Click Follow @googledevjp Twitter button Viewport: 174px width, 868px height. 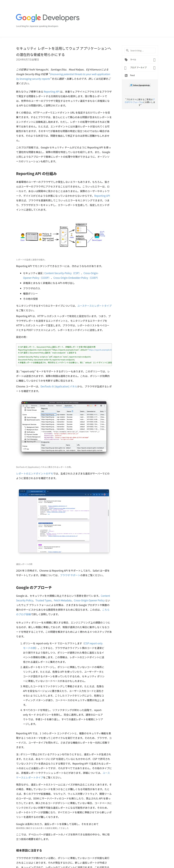140,85
